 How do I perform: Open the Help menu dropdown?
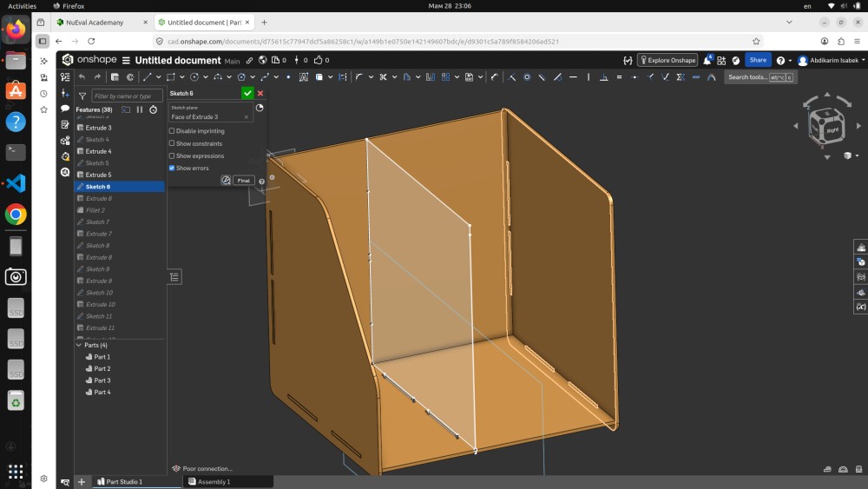(784, 60)
